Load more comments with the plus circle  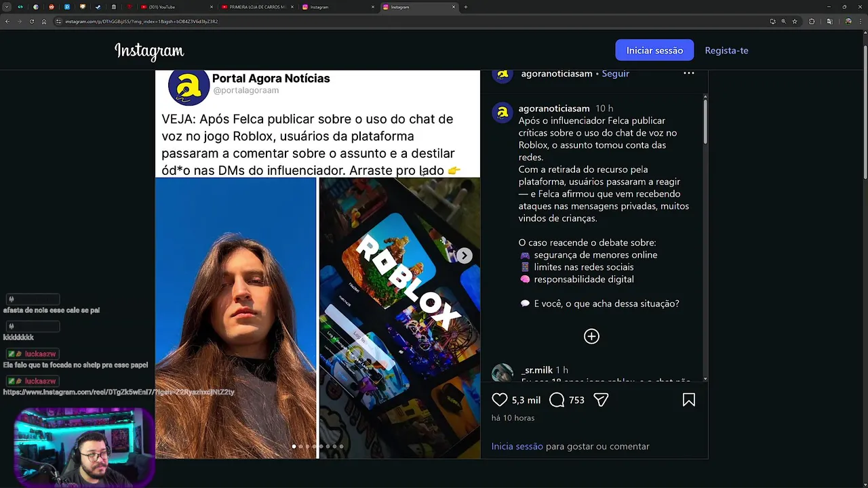click(x=591, y=336)
